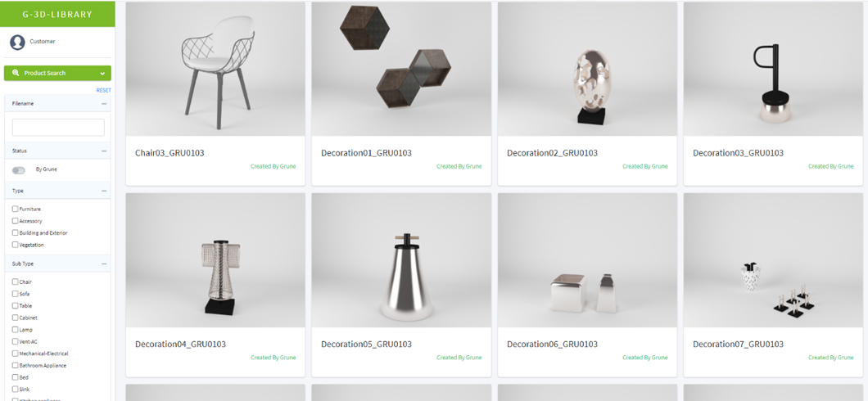Click the Filename text input field
The height and width of the screenshot is (401, 868).
(58, 127)
